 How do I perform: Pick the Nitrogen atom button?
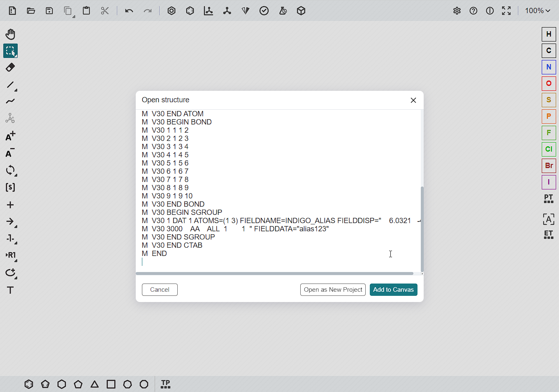549,67
